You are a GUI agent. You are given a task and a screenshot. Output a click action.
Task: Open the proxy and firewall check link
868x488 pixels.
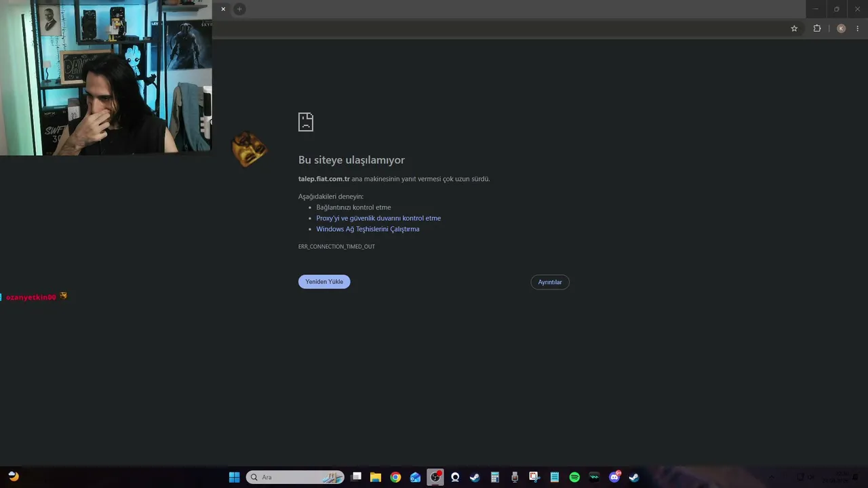coord(378,218)
